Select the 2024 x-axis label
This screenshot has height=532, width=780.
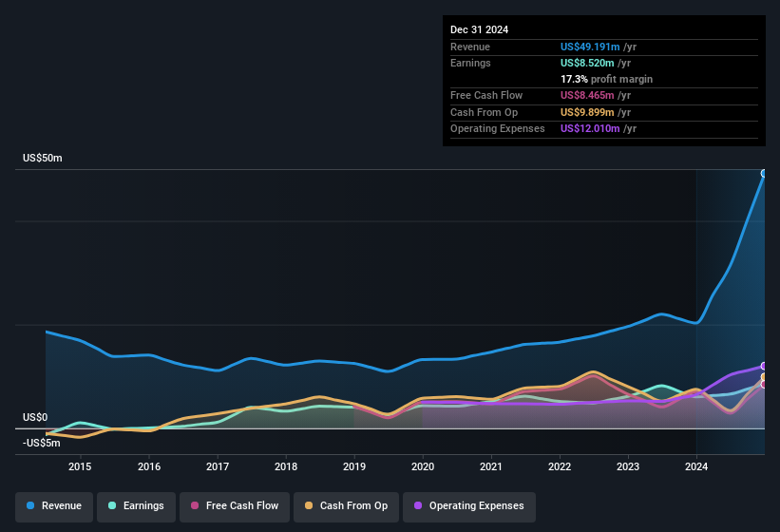click(696, 466)
